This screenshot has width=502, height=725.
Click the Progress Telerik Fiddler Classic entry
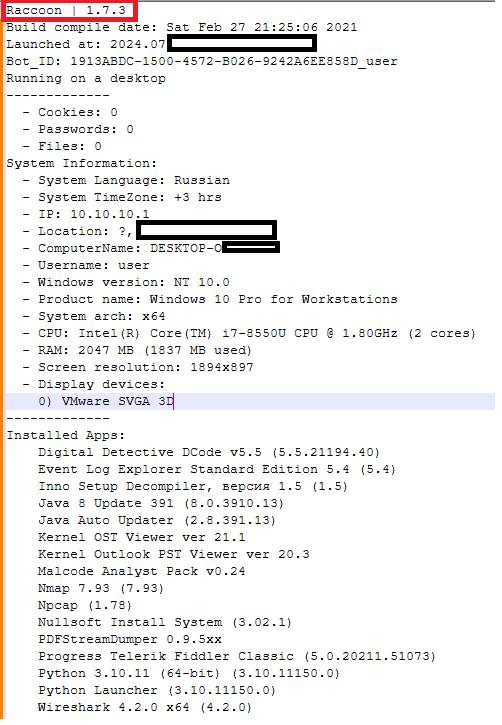[237, 657]
